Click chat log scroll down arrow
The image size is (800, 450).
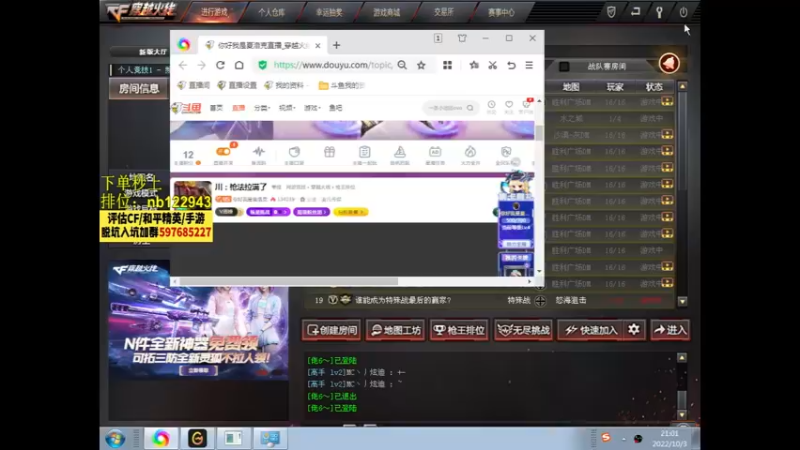pos(682,415)
